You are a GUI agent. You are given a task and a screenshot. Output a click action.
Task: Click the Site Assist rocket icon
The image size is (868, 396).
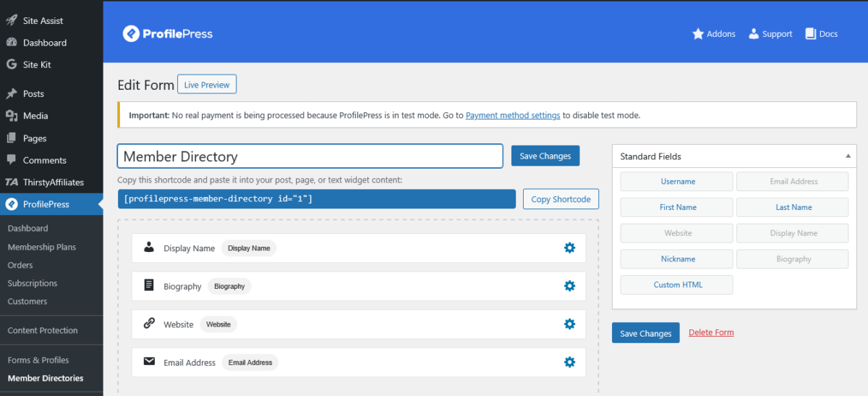pyautogui.click(x=12, y=21)
